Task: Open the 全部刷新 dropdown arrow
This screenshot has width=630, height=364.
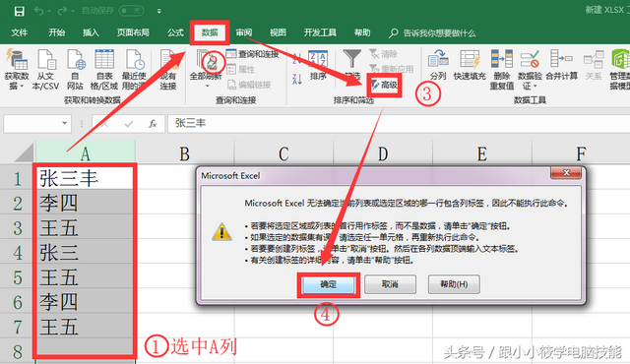Action: pos(208,86)
